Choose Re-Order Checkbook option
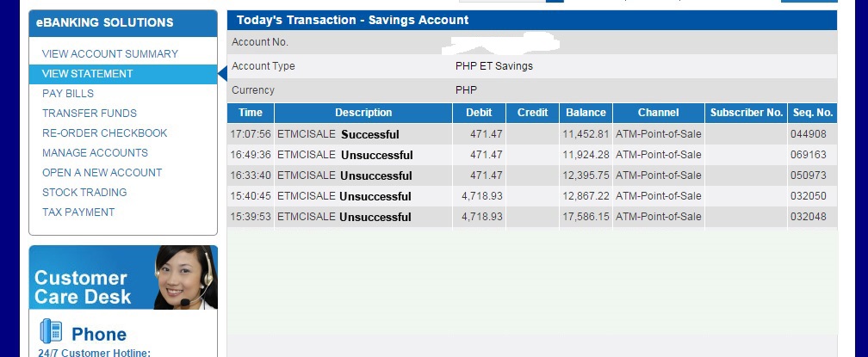The image size is (868, 357). tap(104, 133)
